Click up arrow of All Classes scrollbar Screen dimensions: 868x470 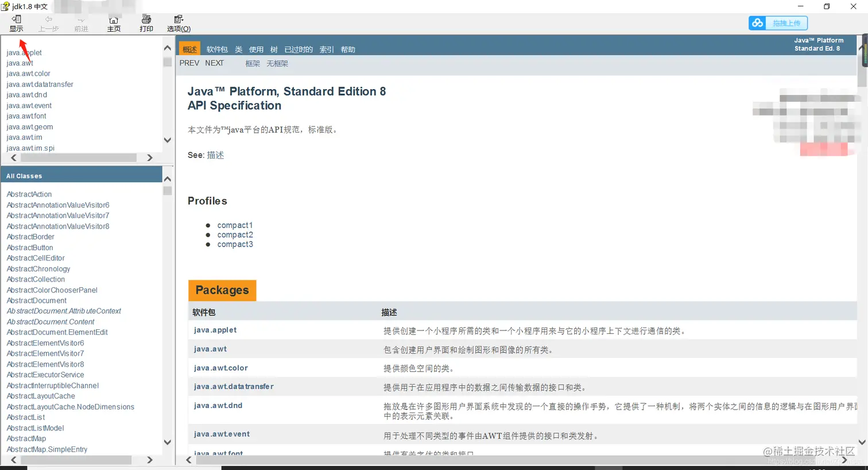point(168,179)
